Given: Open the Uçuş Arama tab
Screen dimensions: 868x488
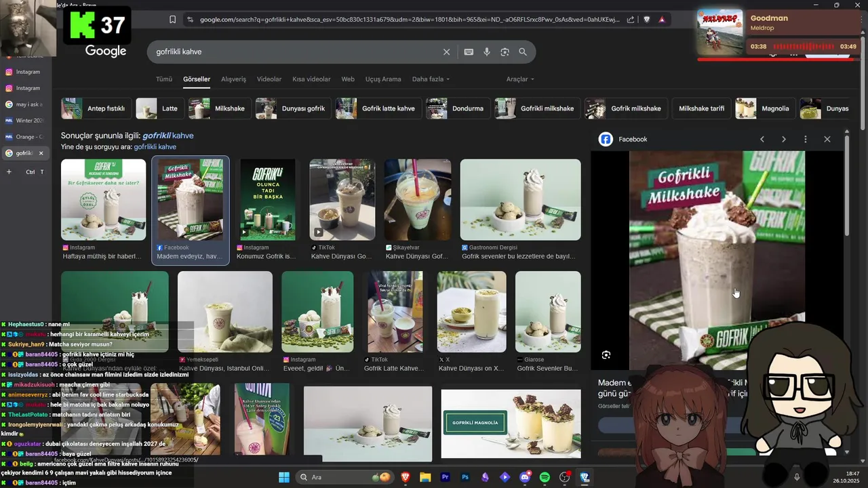Looking at the screenshot, I should pyautogui.click(x=383, y=79).
